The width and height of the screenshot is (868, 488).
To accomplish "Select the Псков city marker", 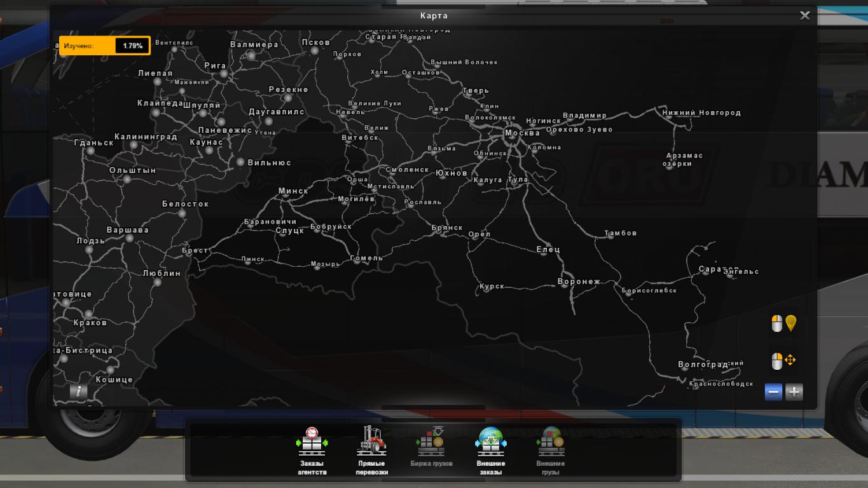I will tap(315, 51).
